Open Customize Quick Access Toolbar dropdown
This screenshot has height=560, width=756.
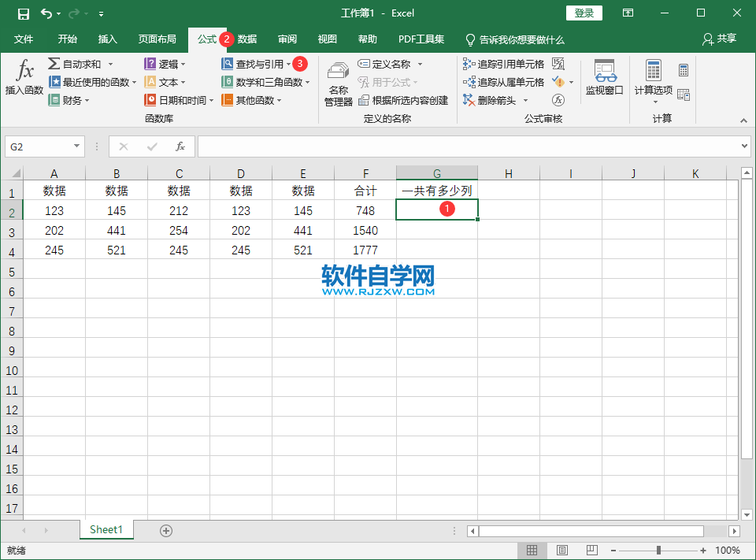pos(102,14)
